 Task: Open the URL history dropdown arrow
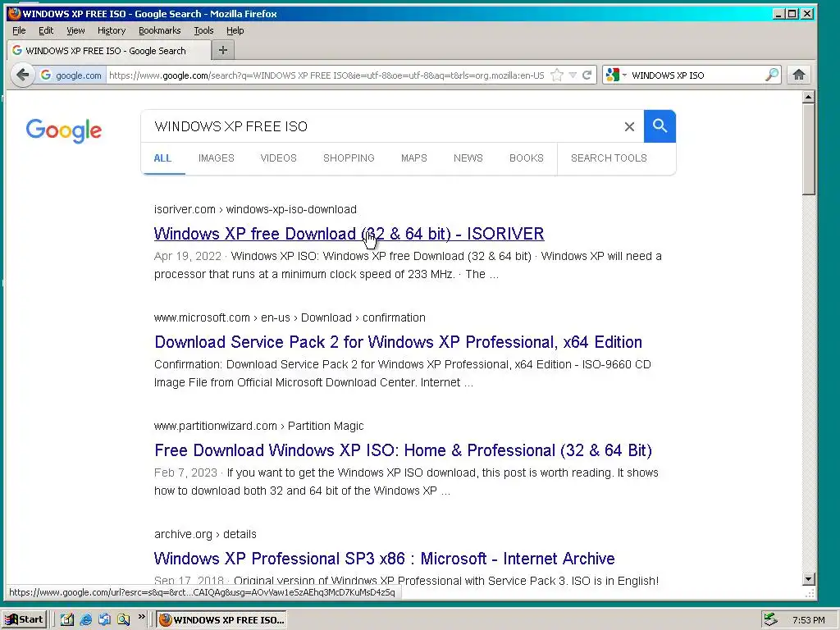click(573, 75)
